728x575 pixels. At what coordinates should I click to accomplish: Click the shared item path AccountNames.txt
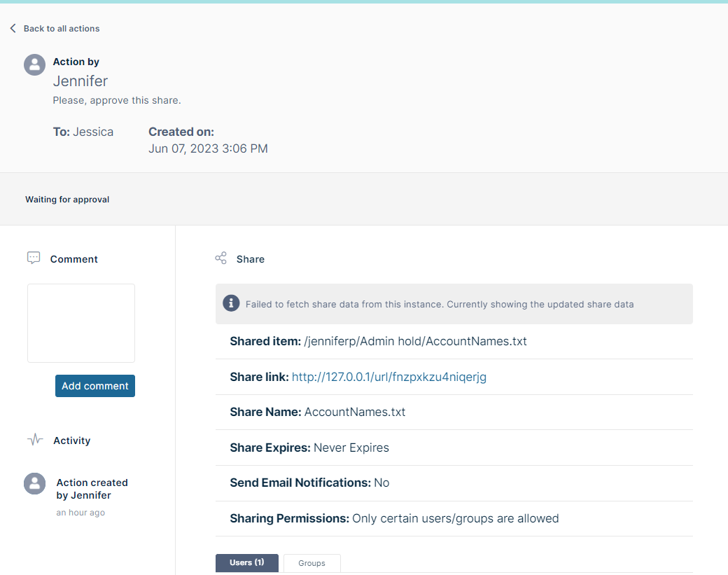point(415,342)
